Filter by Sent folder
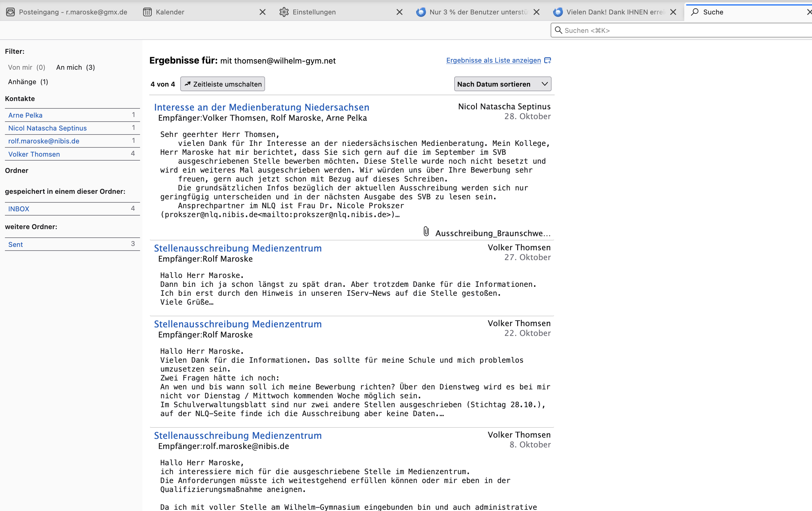 (16, 244)
